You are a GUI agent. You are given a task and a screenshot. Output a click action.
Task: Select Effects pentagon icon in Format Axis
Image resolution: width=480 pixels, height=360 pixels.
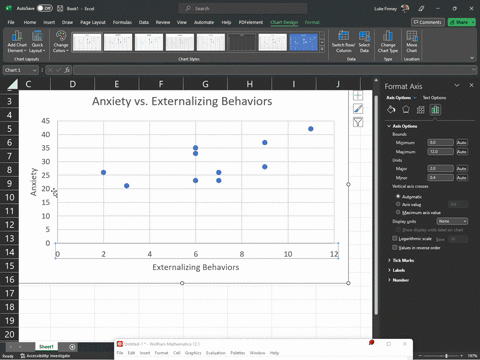point(406,109)
